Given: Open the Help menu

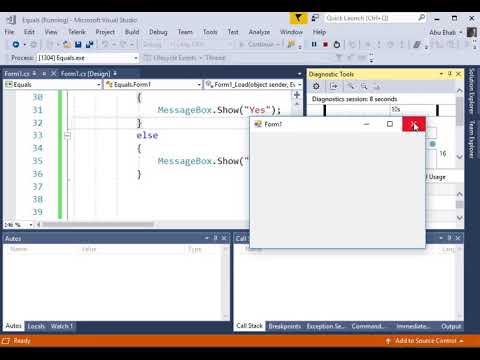Looking at the screenshot, I should pos(319,32).
